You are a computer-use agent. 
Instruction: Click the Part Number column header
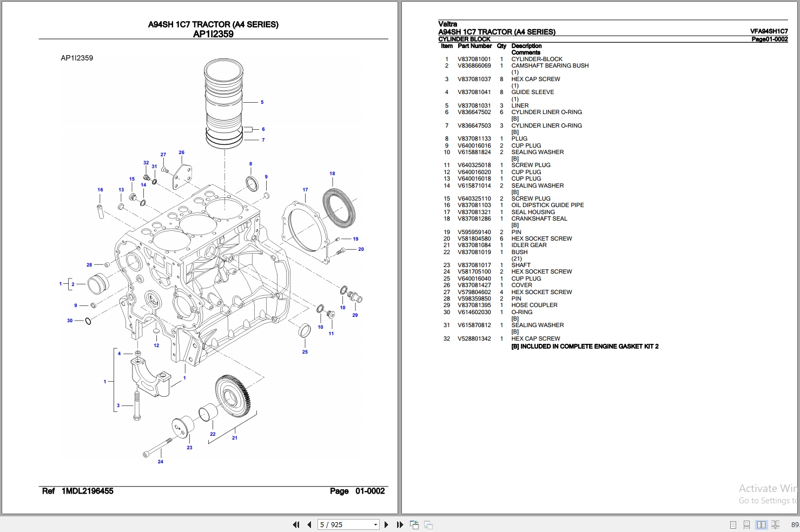click(x=474, y=46)
